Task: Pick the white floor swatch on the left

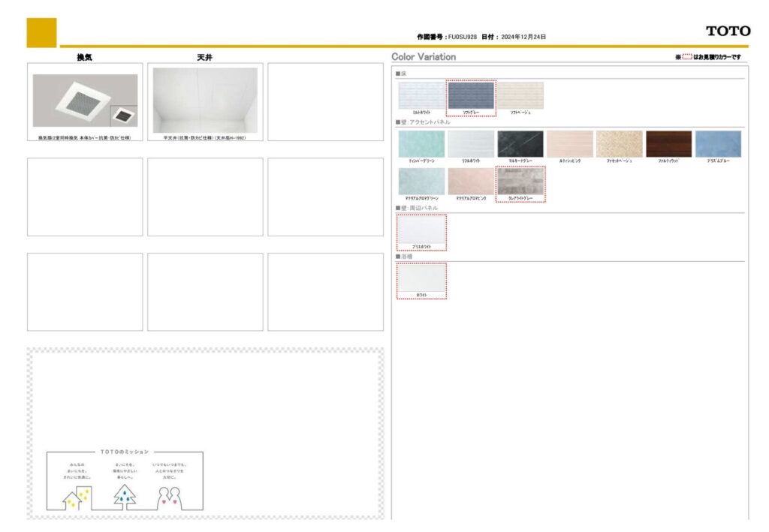Action: coord(421,95)
